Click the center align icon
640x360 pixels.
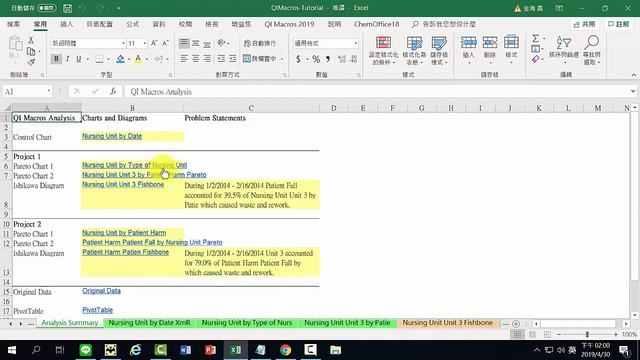click(x=196, y=59)
